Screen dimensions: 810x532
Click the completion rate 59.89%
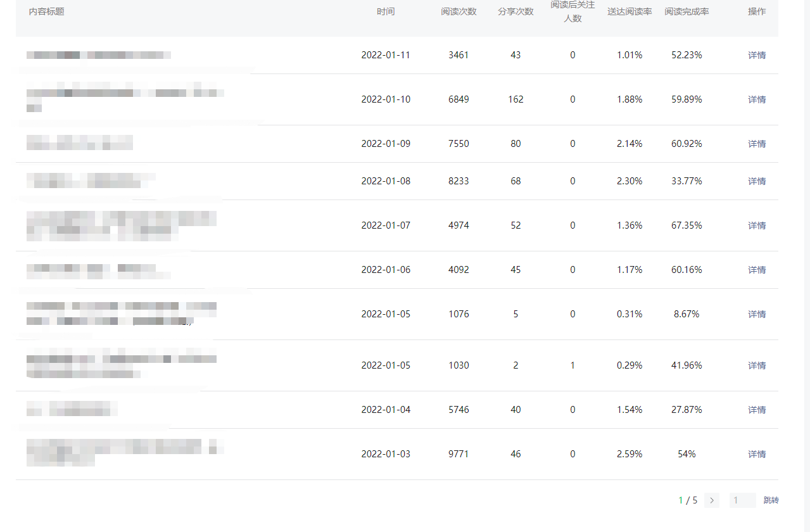coord(687,99)
